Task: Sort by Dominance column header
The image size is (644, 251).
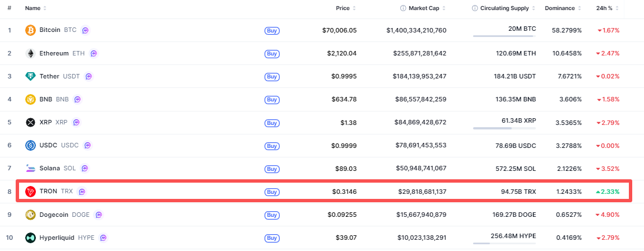Action: click(x=559, y=8)
